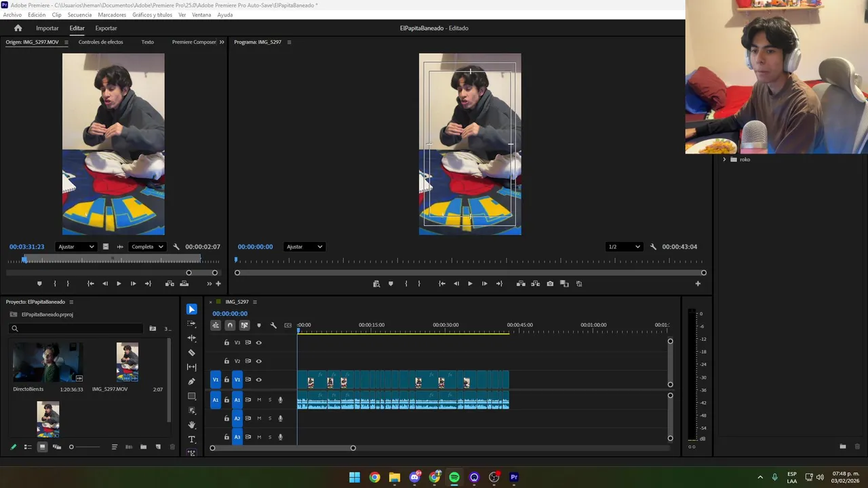This screenshot has height=488, width=868.
Task: Open Program monitor settings wrench
Action: (x=653, y=247)
